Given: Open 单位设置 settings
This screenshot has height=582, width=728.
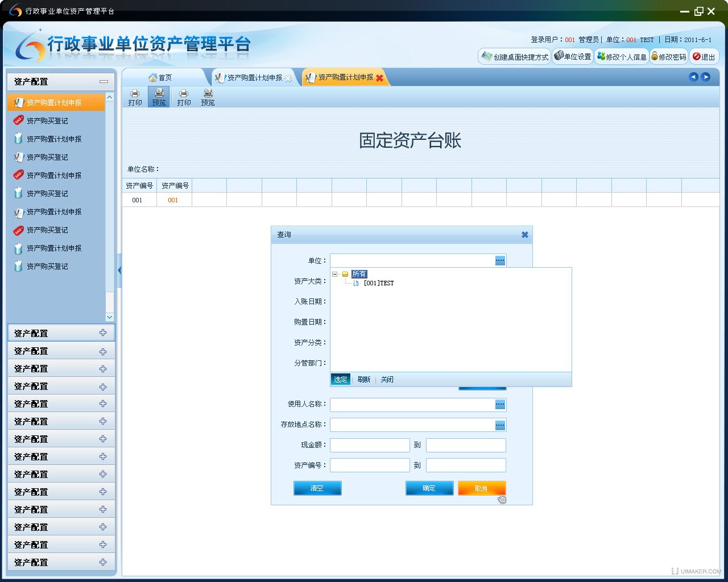Looking at the screenshot, I should pyautogui.click(x=573, y=56).
